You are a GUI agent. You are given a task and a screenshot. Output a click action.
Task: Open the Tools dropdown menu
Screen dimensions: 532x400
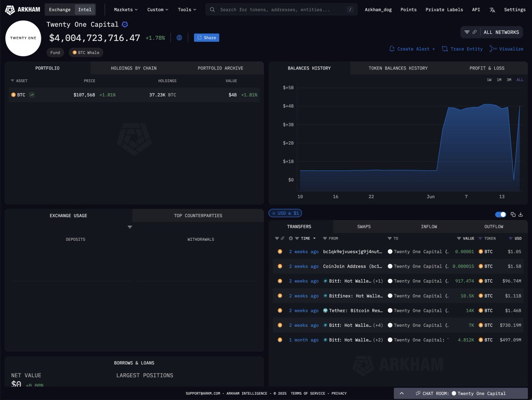point(187,9)
